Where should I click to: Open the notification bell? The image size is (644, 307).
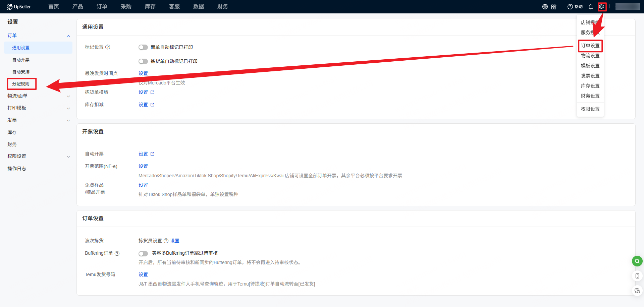click(591, 7)
